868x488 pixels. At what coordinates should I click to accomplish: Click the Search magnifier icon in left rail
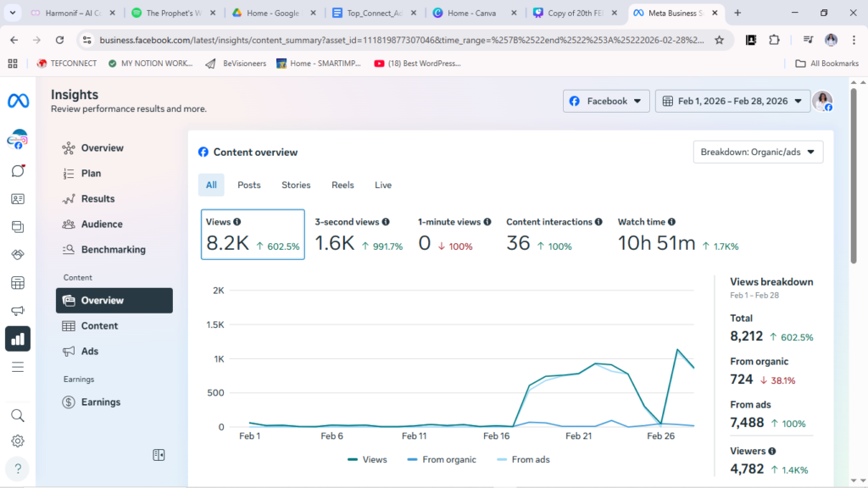[18, 415]
